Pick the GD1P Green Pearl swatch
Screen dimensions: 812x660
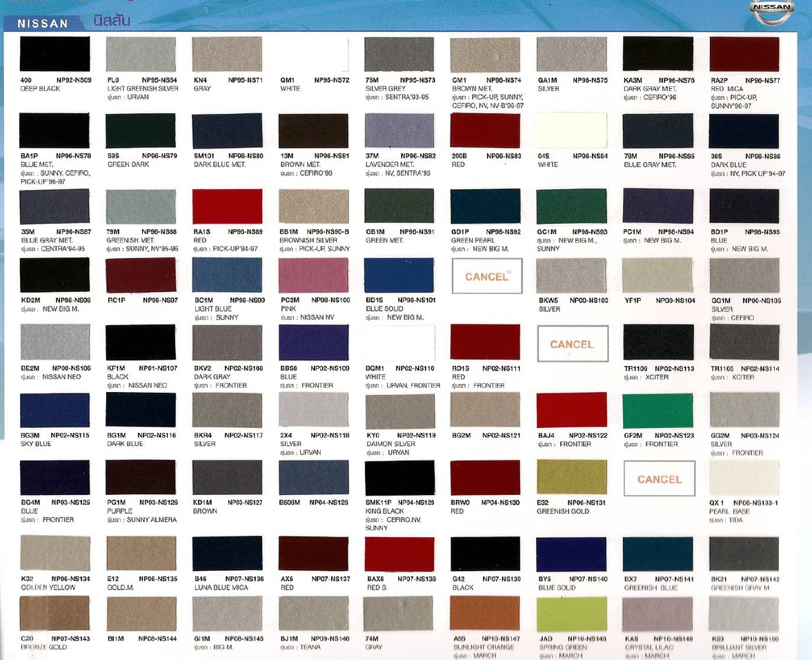tap(485, 206)
